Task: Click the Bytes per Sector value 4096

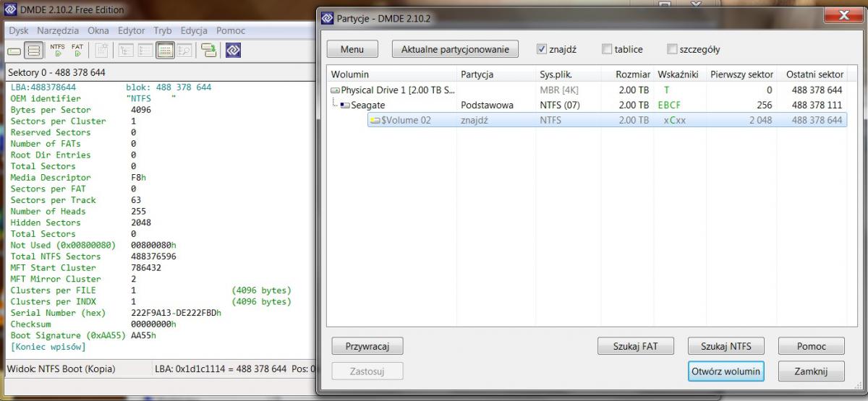Action: coord(142,110)
